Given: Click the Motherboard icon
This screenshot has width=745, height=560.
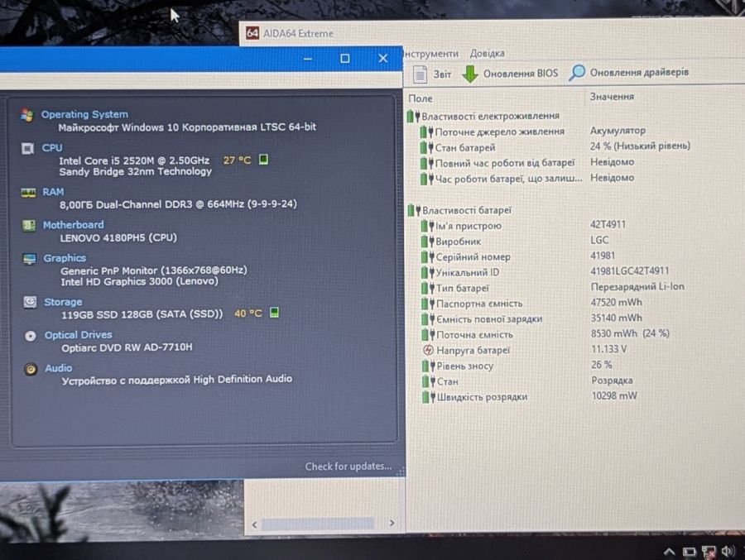Looking at the screenshot, I should [29, 226].
